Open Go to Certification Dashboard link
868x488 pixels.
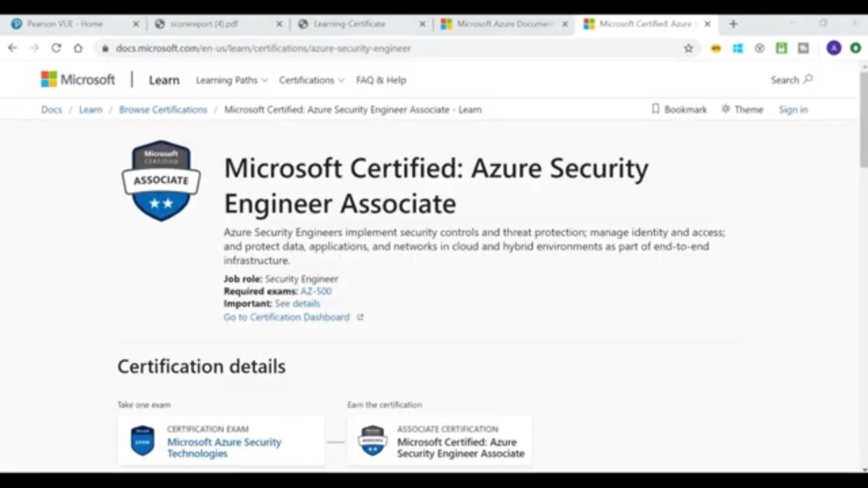[287, 317]
